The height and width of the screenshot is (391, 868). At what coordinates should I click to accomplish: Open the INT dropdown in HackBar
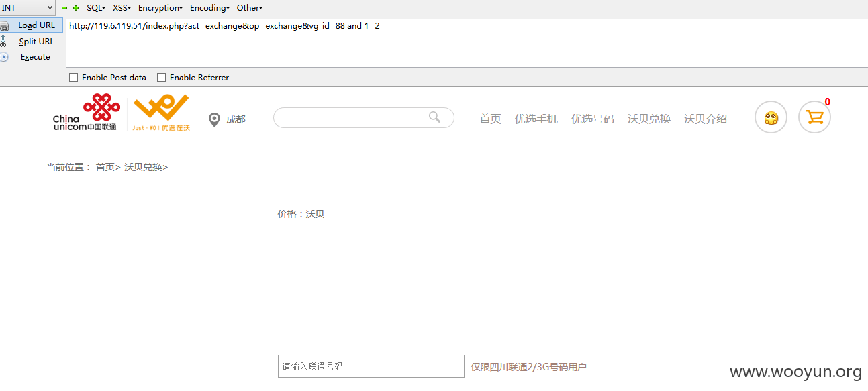tap(27, 7)
